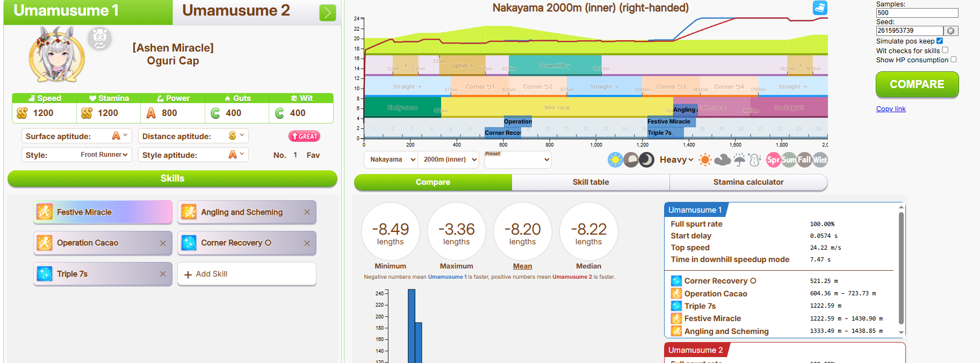Click the Mean label link

522,266
